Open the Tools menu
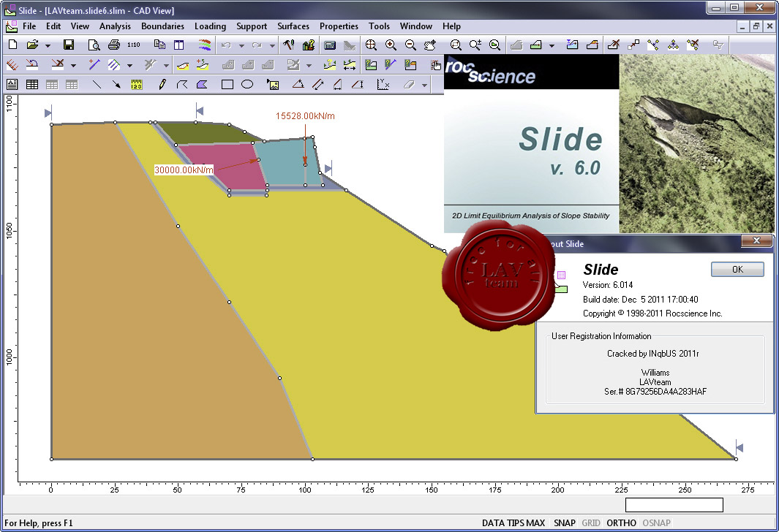The height and width of the screenshot is (532, 779). pyautogui.click(x=379, y=26)
